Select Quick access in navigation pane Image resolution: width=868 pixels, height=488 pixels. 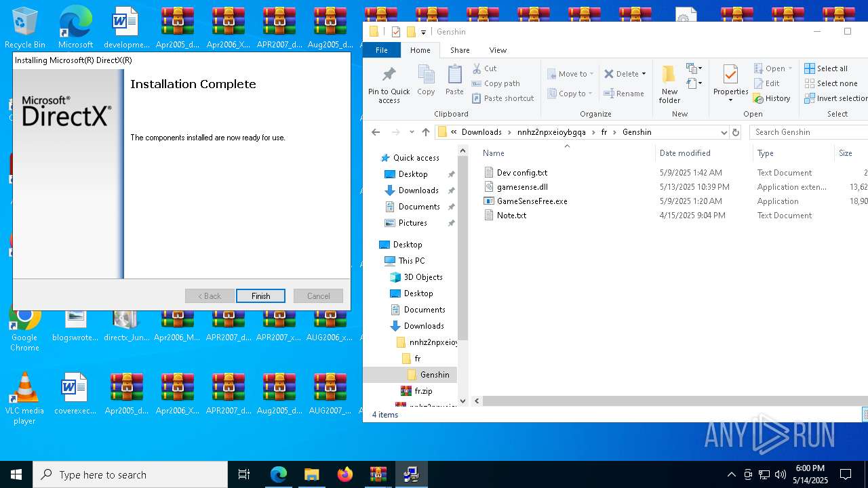click(x=416, y=158)
